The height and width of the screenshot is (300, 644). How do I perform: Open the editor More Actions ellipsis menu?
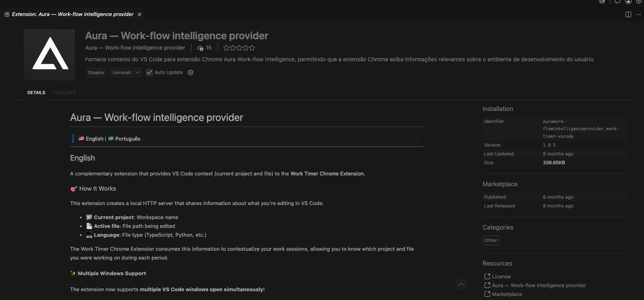[x=639, y=14]
